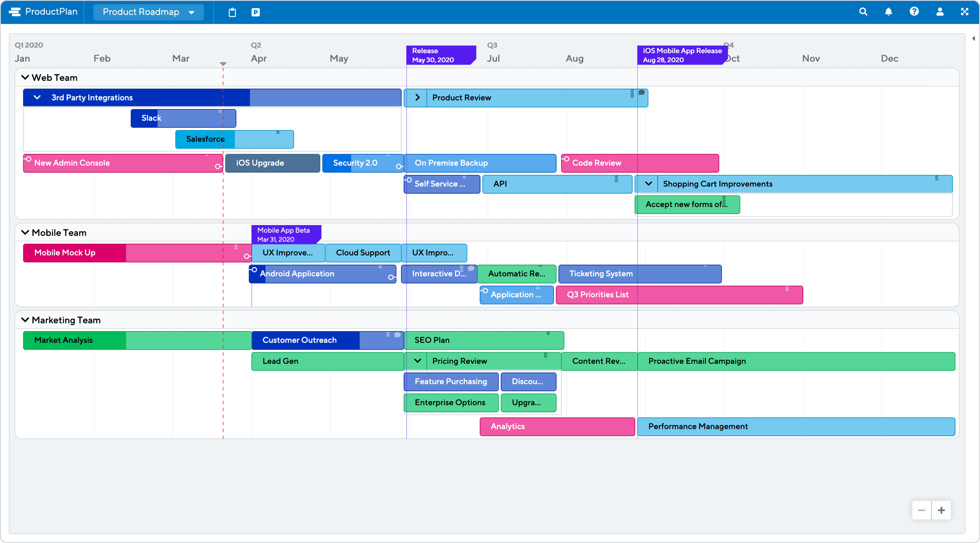Image resolution: width=980 pixels, height=543 pixels.
Task: Expand the 3rd Party Integrations bar
Action: click(x=36, y=98)
